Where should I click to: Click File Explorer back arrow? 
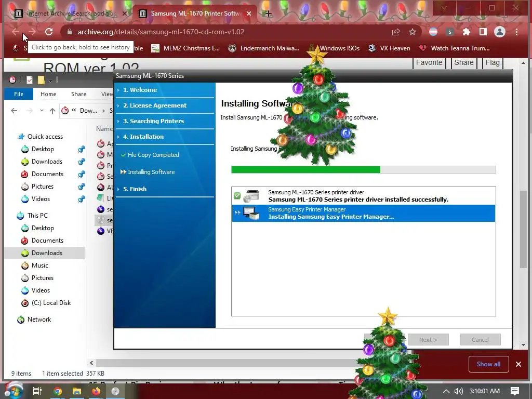click(x=14, y=111)
